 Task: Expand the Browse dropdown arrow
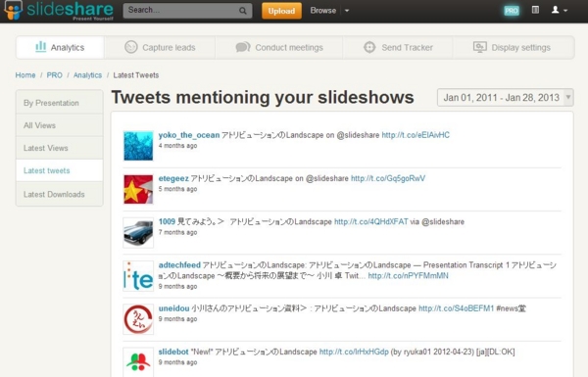point(347,11)
